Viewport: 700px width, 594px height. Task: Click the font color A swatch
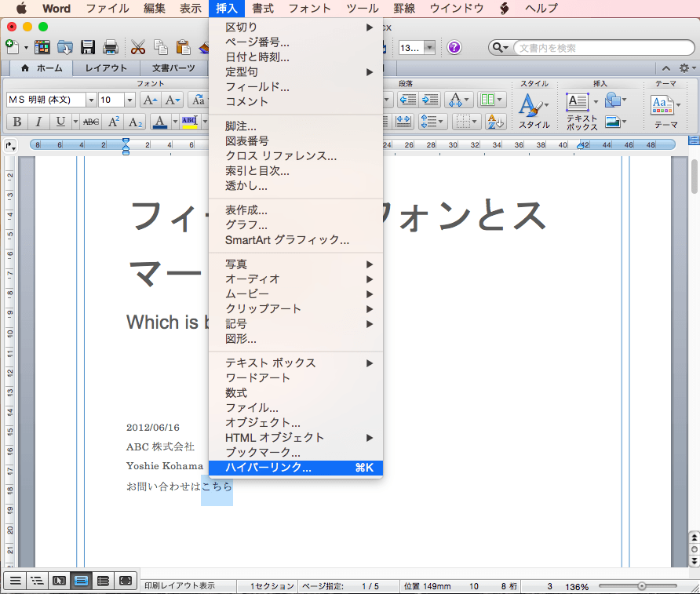[160, 122]
